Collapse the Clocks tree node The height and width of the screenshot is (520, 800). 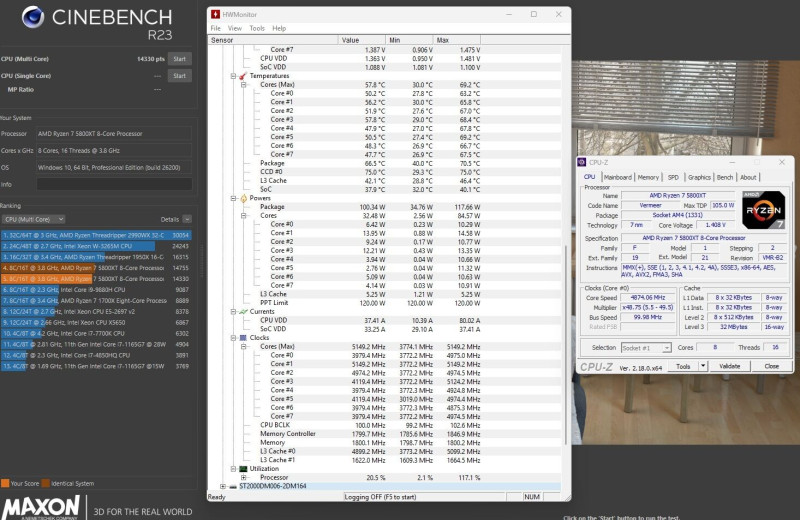point(233,338)
